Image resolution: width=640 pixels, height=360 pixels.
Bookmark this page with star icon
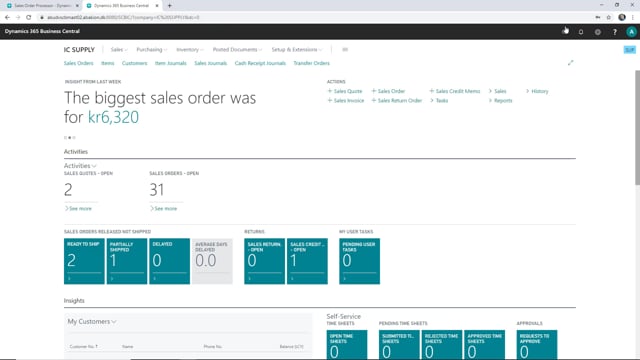[x=609, y=17]
